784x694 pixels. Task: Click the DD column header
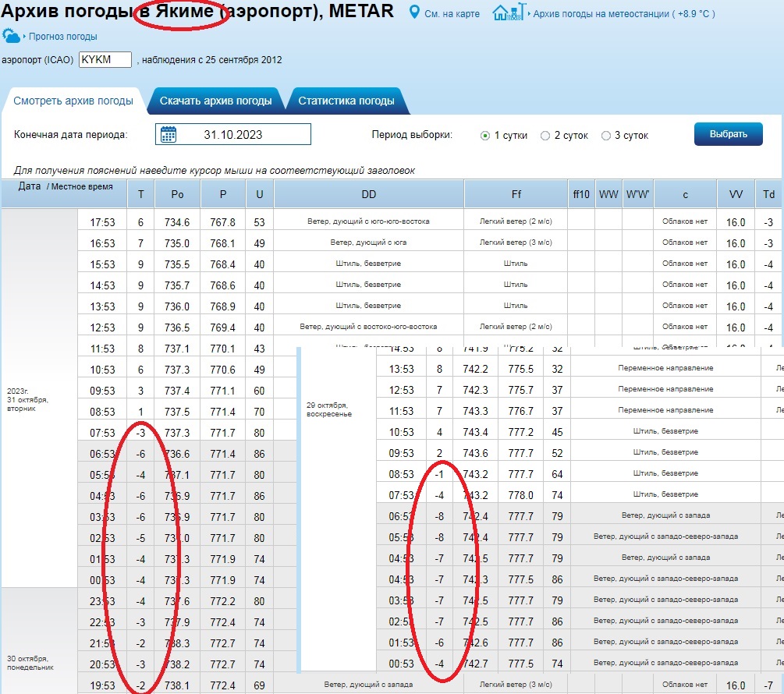(x=369, y=194)
